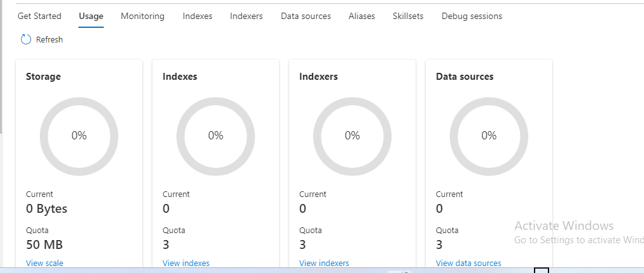The image size is (644, 273).
Task: Go to the Indexes tab
Action: coord(197,16)
